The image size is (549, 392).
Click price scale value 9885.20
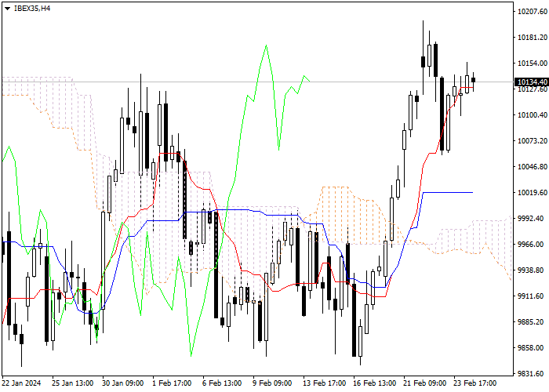(533, 322)
